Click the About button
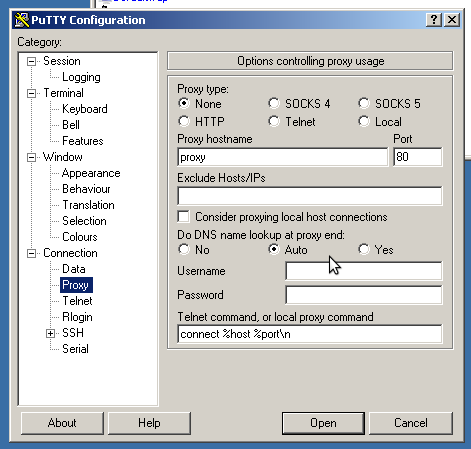 62,423
